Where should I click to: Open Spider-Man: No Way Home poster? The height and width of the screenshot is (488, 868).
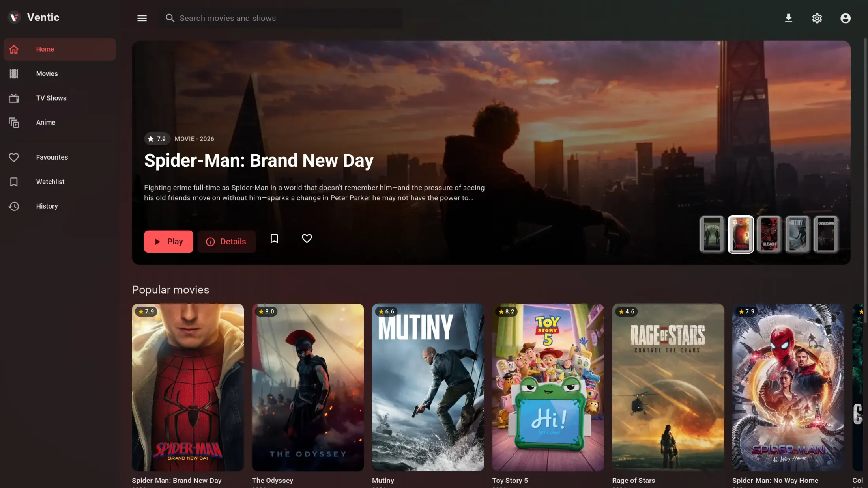[788, 387]
